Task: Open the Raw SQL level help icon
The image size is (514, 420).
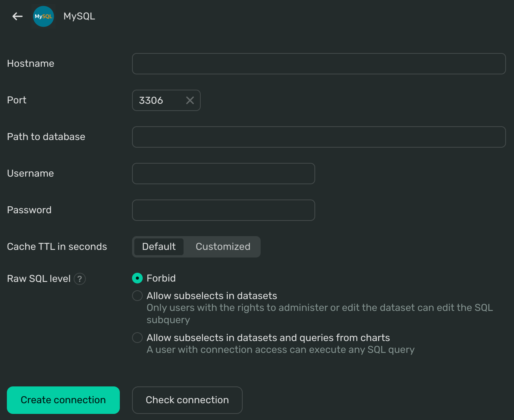Action: click(80, 279)
